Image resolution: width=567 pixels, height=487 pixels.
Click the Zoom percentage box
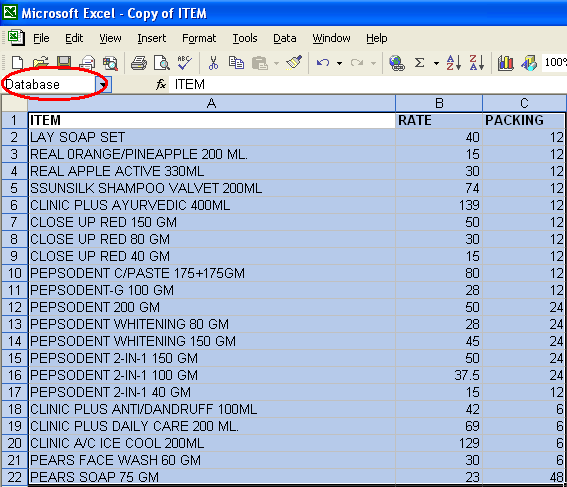coord(554,63)
